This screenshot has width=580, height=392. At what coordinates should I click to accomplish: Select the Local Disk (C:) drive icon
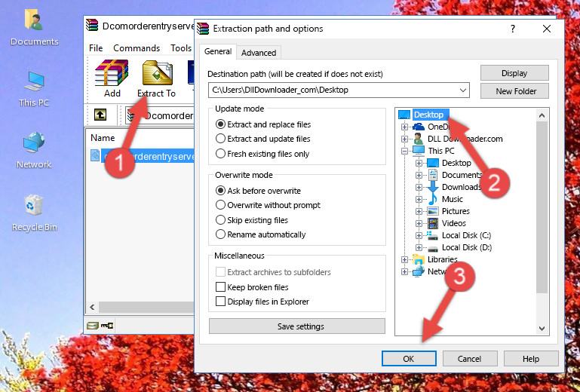[x=432, y=235]
